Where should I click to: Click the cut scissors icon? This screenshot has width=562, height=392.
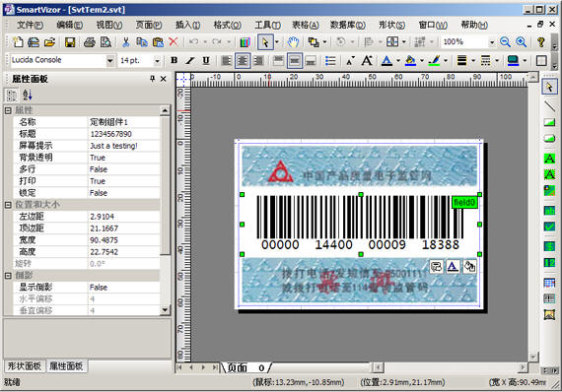coord(126,42)
